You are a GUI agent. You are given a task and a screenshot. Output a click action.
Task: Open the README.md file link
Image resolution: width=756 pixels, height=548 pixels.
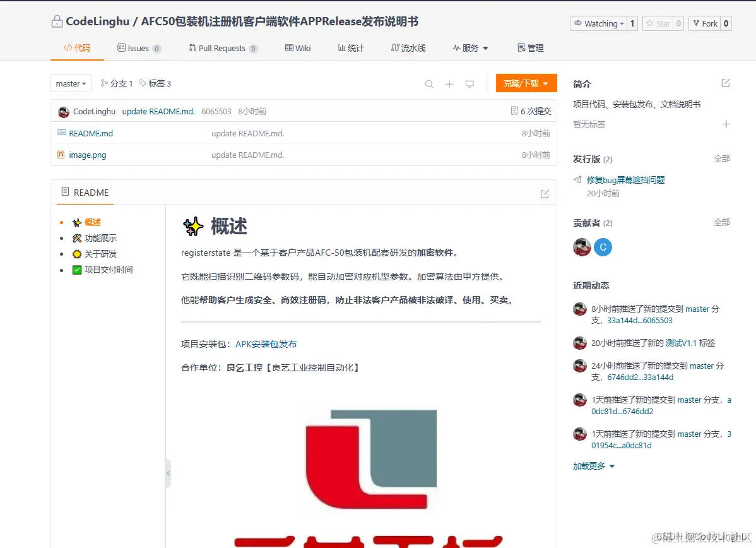point(90,133)
